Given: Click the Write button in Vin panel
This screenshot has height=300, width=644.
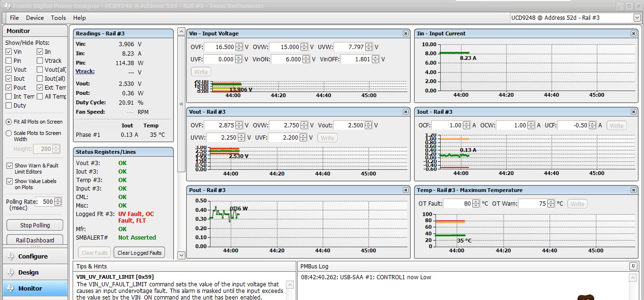Looking at the screenshot, I should point(201,72).
